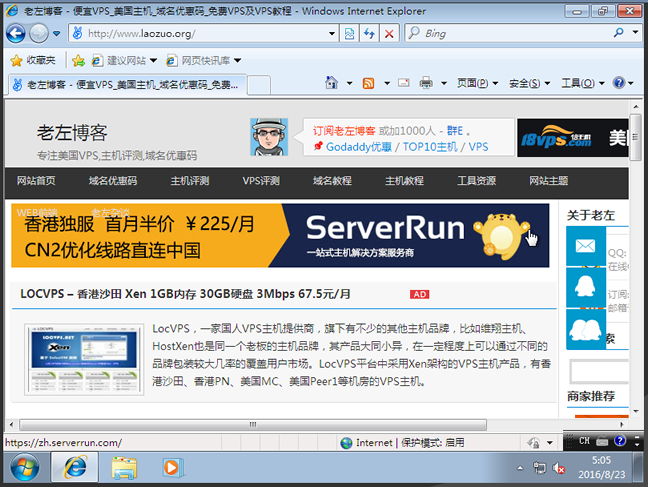Add to favorites bar star icon
Viewport: 648px width, 487px height.
coord(78,61)
